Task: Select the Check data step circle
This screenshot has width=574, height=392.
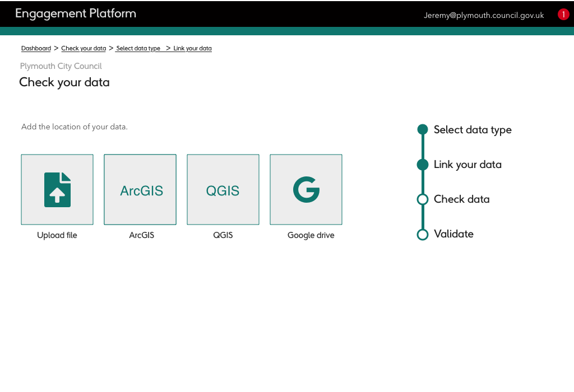Action: click(423, 199)
